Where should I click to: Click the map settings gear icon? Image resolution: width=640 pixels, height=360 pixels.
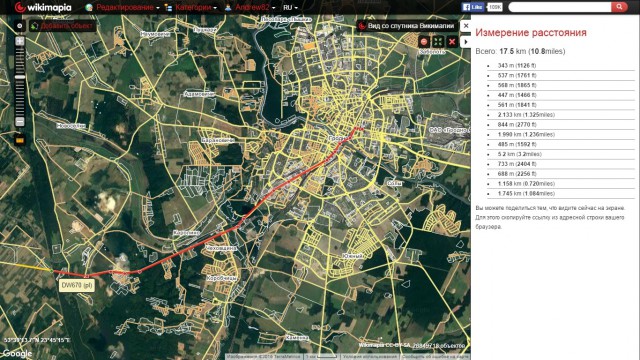20,26
